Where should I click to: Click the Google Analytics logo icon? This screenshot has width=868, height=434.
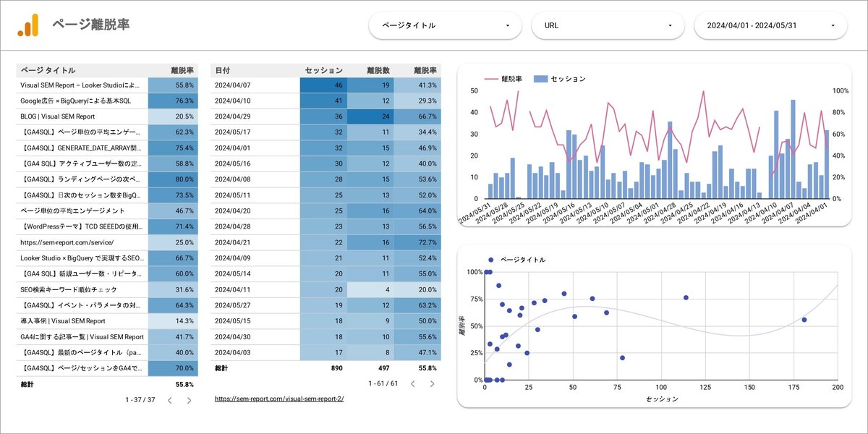pos(28,25)
